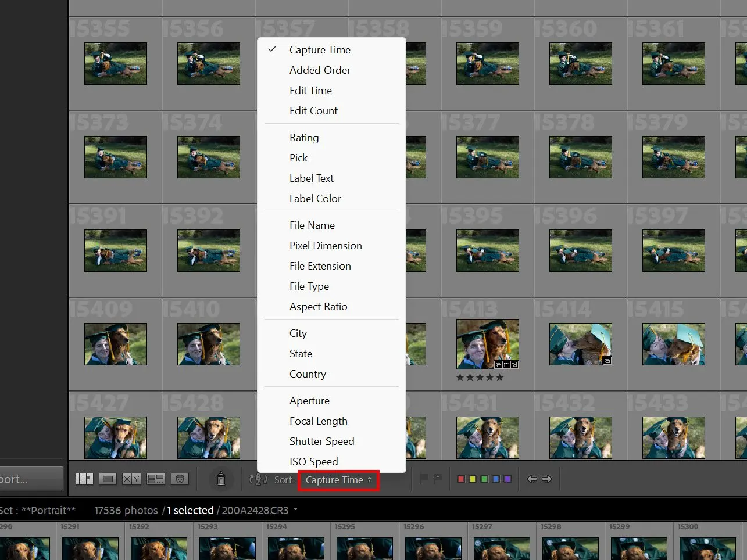Uncheck Capture Time in the sort menu
This screenshot has height=560, width=747.
tap(320, 49)
